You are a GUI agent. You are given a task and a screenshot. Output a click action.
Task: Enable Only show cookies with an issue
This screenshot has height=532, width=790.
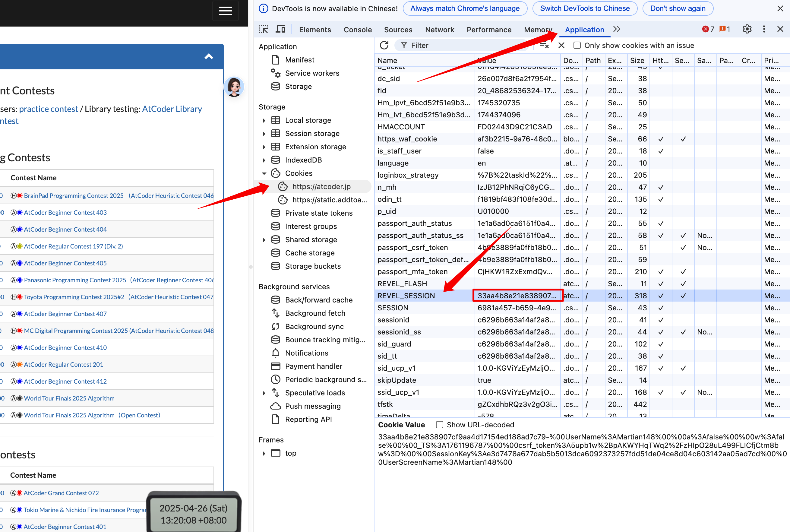[577, 46]
